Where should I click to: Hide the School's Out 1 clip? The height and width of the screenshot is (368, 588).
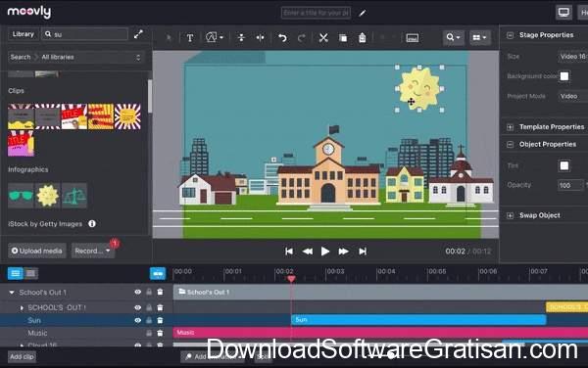137,292
